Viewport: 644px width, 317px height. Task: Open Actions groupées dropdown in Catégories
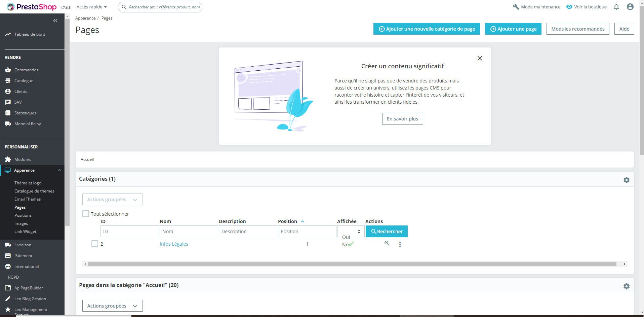pos(112,200)
